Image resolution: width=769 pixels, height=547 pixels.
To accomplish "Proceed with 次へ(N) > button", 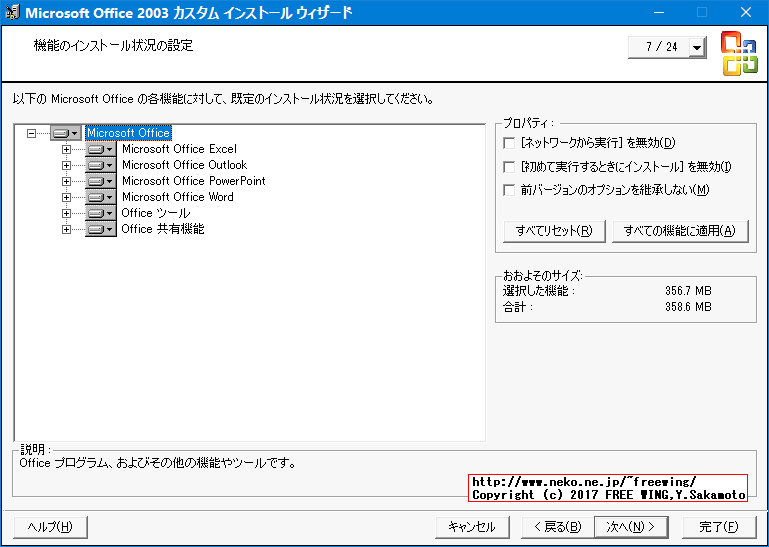I will click(x=631, y=527).
